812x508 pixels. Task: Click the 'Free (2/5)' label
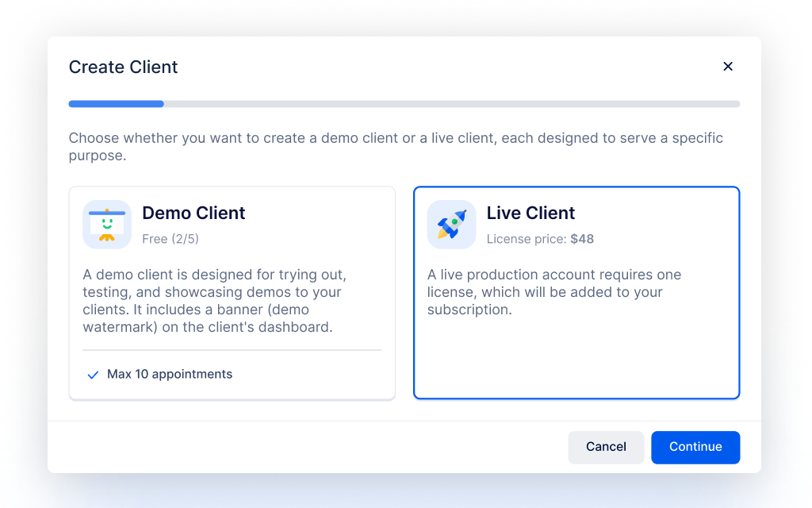point(170,239)
